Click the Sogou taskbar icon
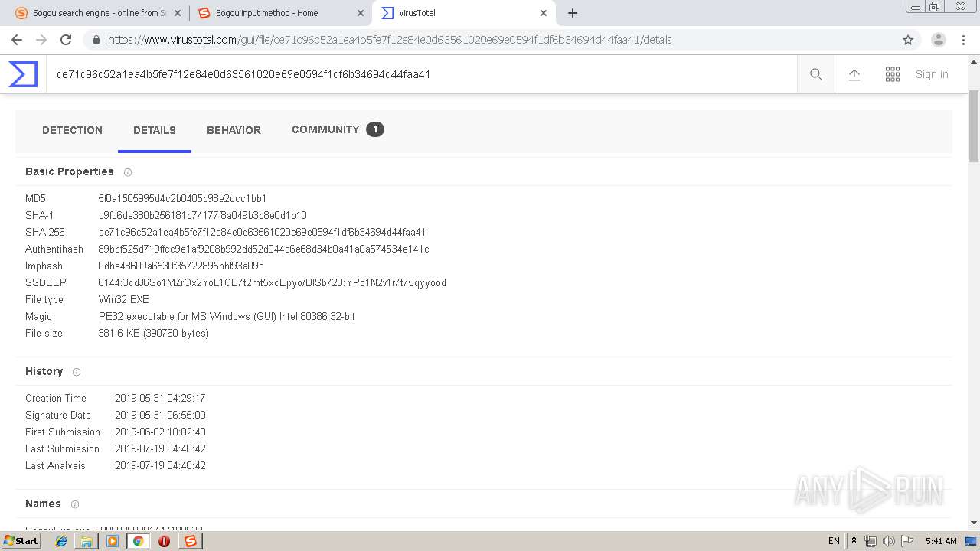The image size is (980, 551). click(x=190, y=541)
